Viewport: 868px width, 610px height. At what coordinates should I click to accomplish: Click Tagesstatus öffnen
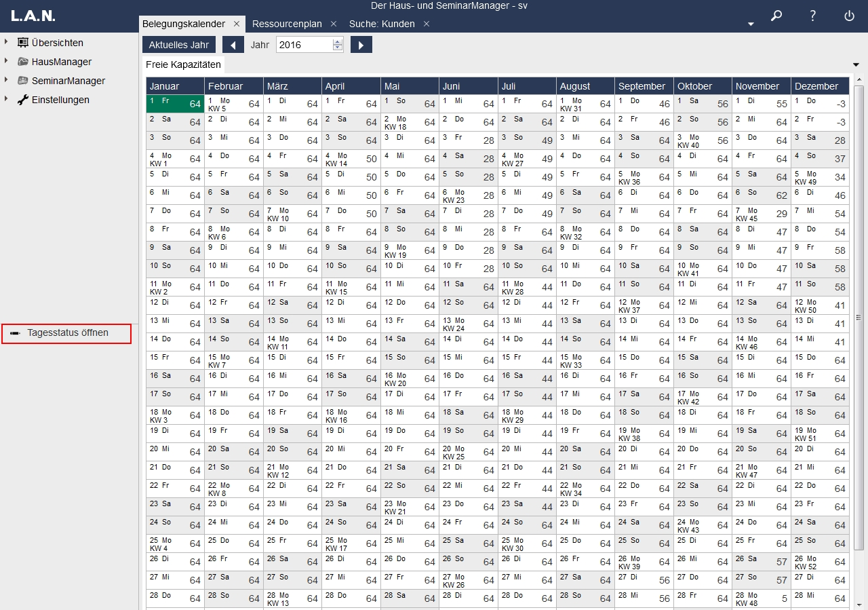[67, 333]
